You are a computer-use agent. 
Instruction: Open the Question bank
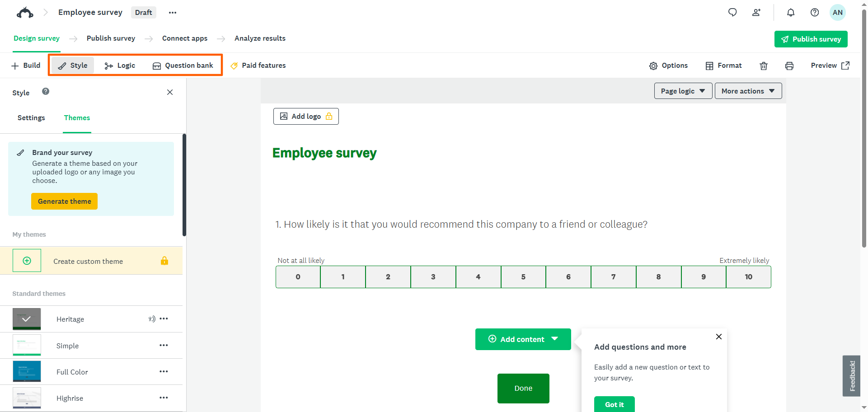183,66
